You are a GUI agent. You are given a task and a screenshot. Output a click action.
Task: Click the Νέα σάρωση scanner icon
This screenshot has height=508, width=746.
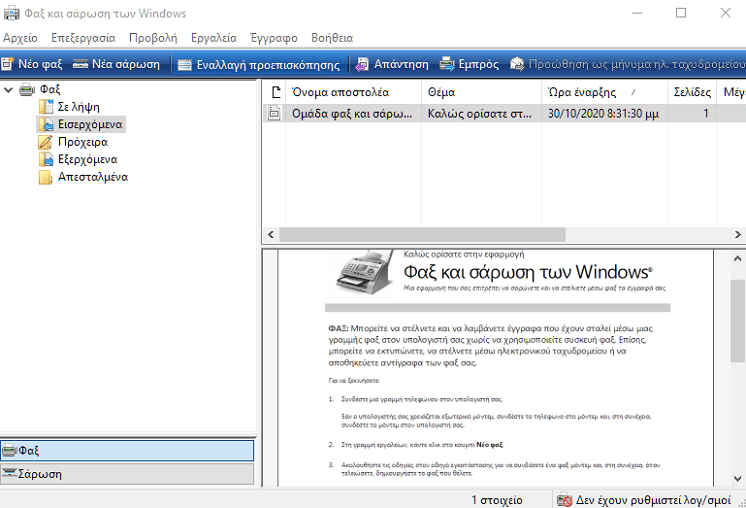coord(80,64)
